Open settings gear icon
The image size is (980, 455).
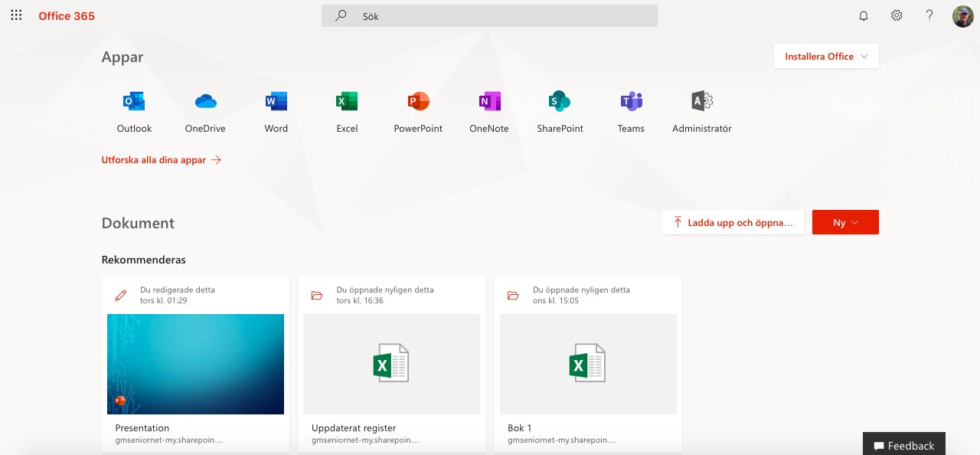897,15
